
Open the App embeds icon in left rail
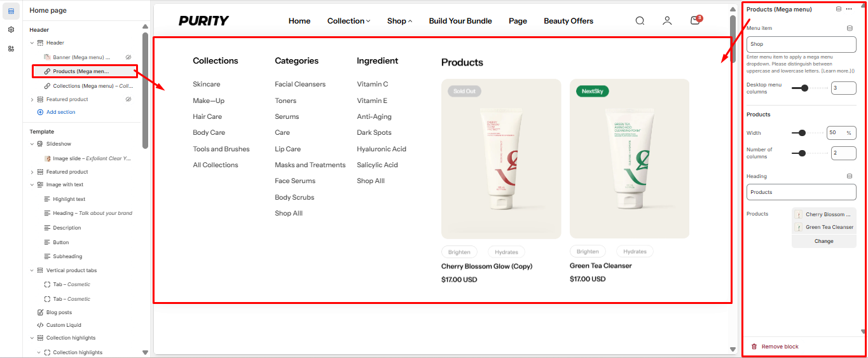[11, 49]
